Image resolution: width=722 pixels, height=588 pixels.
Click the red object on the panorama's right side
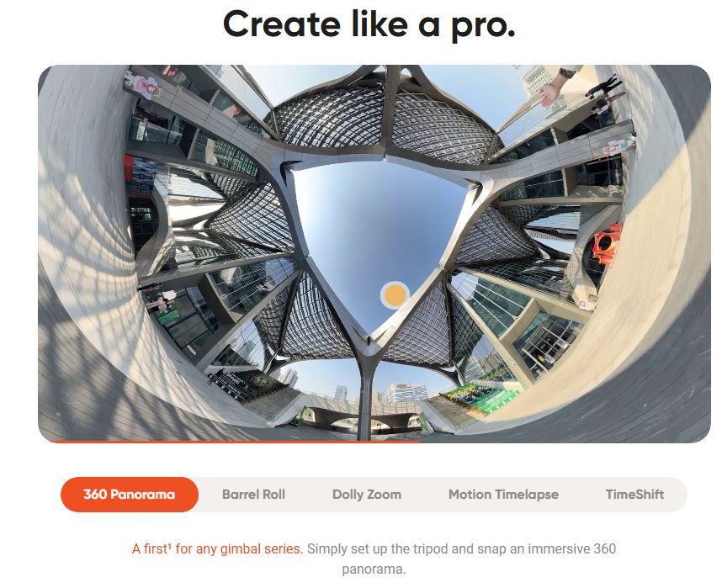[607, 244]
